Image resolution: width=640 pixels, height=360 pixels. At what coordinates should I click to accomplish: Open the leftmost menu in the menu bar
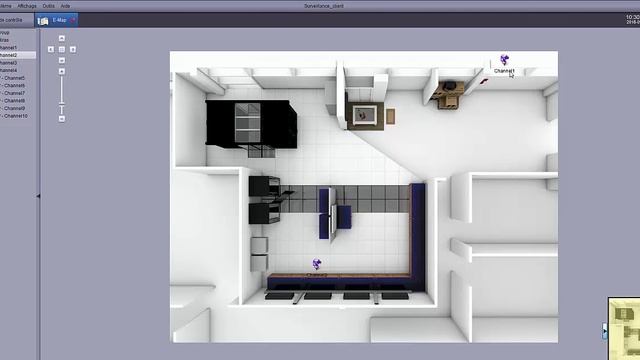pos(6,6)
